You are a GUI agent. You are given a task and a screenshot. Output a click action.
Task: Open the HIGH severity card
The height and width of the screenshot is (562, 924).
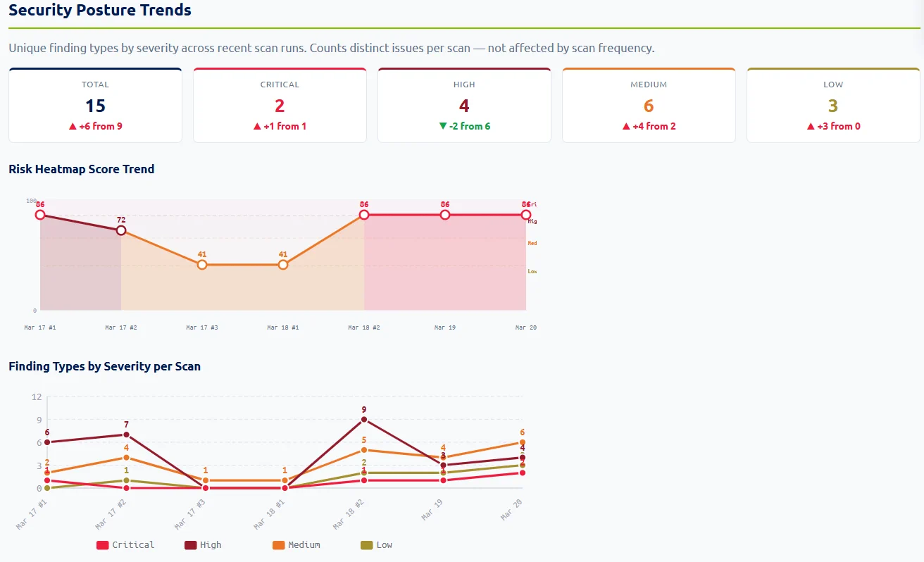coord(464,104)
